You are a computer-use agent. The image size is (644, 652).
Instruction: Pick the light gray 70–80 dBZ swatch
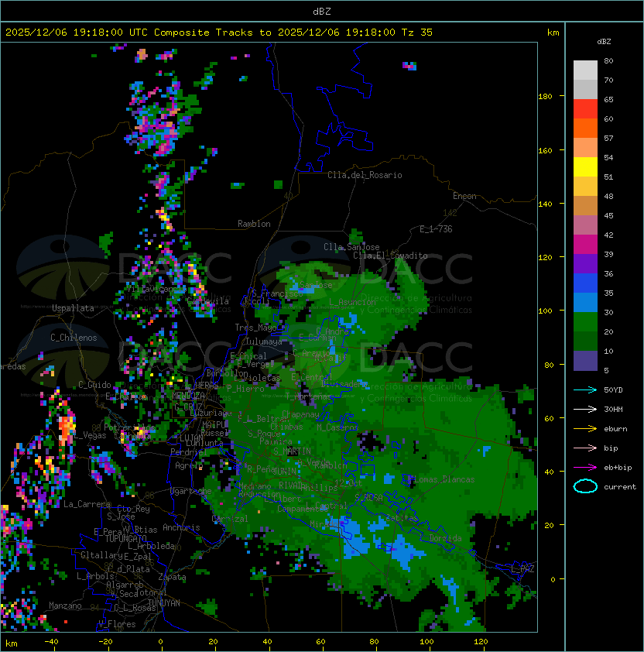[585, 70]
